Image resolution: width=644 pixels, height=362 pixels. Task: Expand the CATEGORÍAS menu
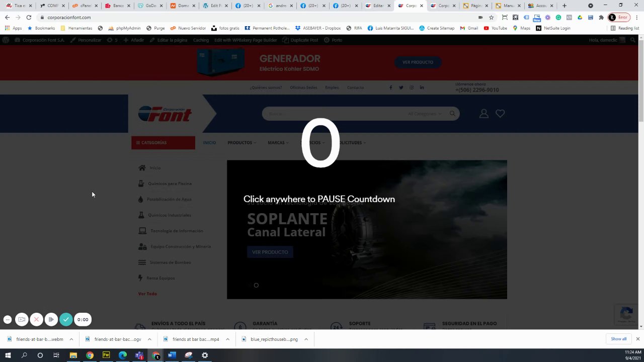[x=163, y=143]
